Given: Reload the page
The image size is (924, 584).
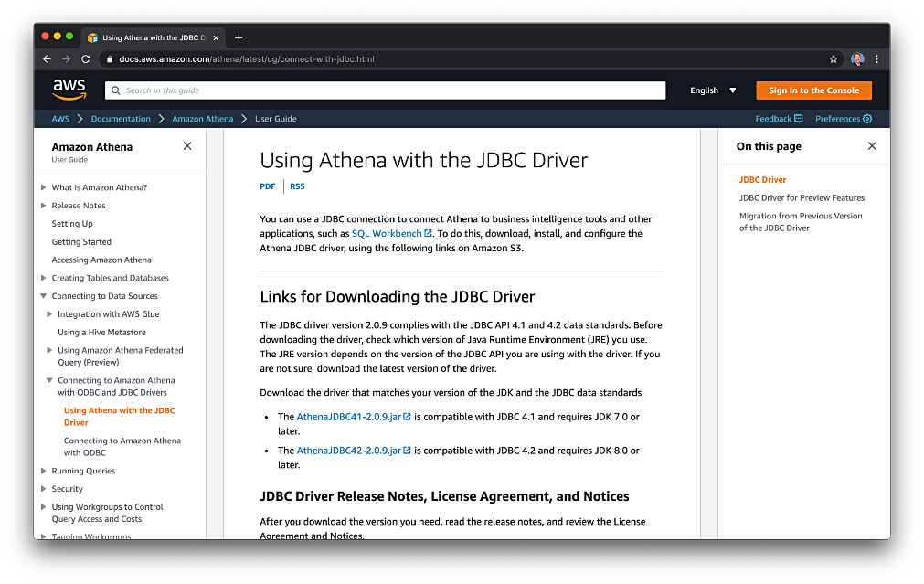Looking at the screenshot, I should pyautogui.click(x=86, y=58).
